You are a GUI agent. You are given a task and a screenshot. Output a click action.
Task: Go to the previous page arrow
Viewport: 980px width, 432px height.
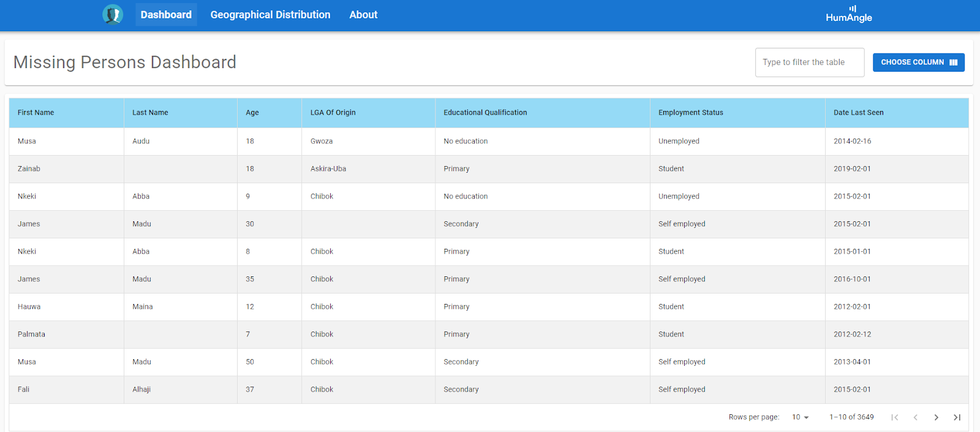pos(916,417)
